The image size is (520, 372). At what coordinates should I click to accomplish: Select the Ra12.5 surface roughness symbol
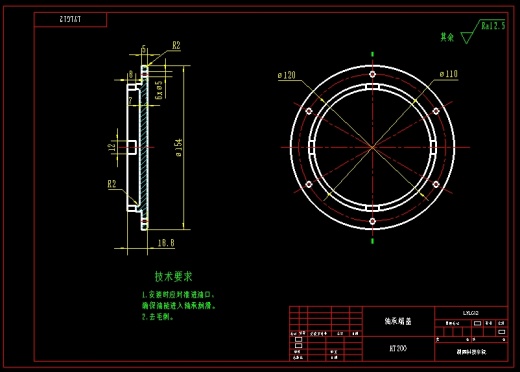tap(483, 31)
